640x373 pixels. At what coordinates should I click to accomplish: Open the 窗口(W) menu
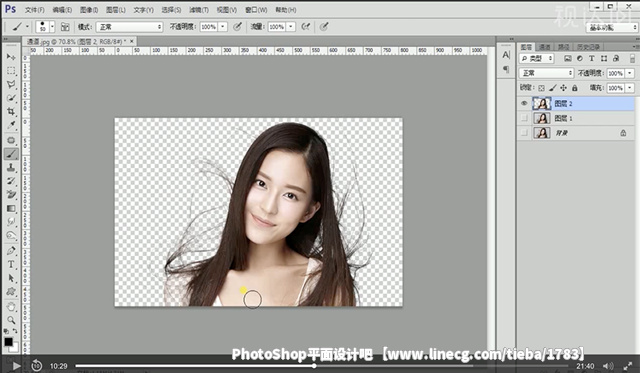click(x=256, y=10)
